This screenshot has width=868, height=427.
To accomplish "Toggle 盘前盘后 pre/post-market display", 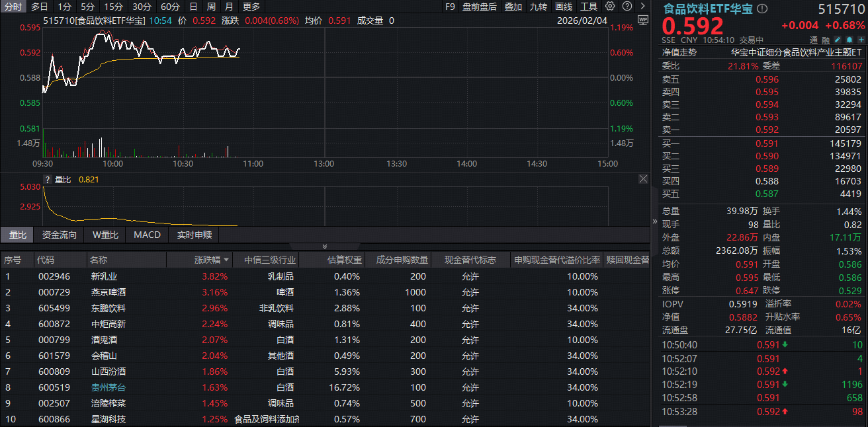I will click(x=480, y=7).
